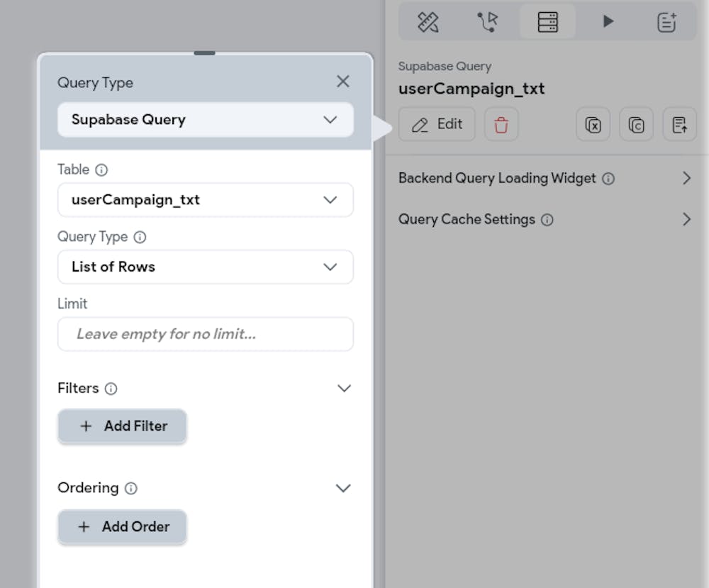
Task: Duplicate the query with the copy icon
Action: [x=636, y=124]
